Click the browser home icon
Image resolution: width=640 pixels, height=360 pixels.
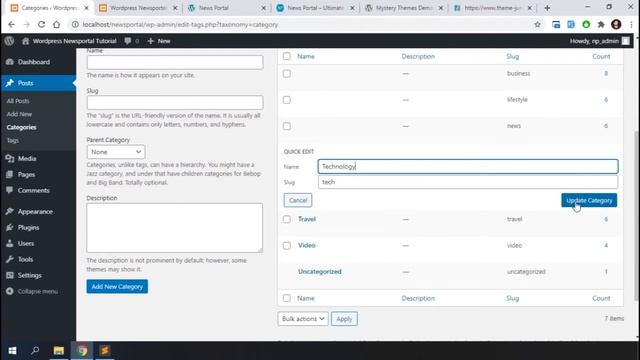pyautogui.click(x=56, y=24)
